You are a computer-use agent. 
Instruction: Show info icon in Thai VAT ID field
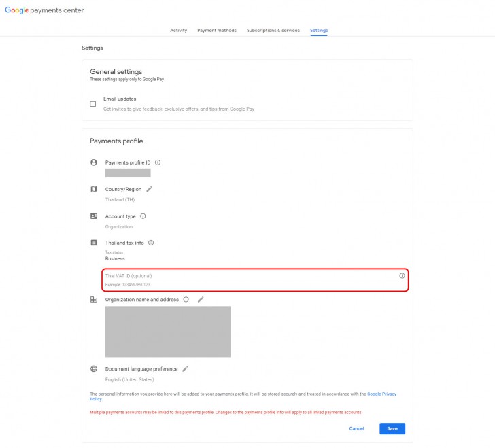[402, 275]
